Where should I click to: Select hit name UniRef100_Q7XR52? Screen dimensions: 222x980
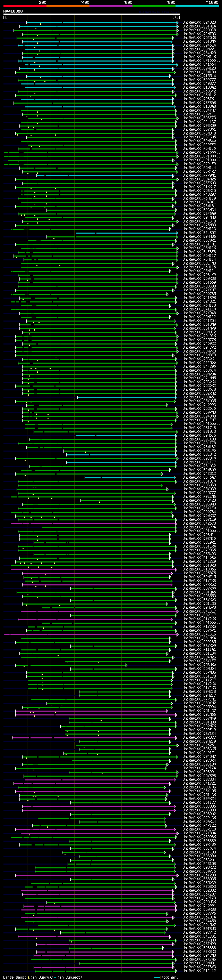pos(199,585)
